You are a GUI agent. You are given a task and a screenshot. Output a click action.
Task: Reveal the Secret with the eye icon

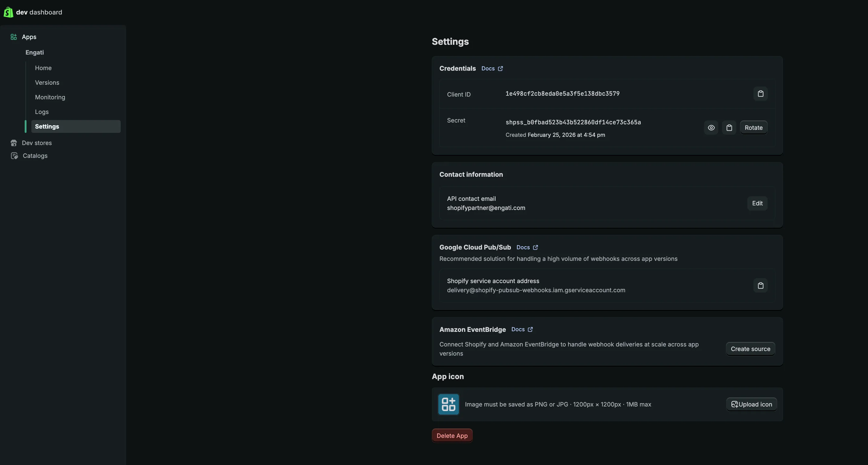point(711,128)
